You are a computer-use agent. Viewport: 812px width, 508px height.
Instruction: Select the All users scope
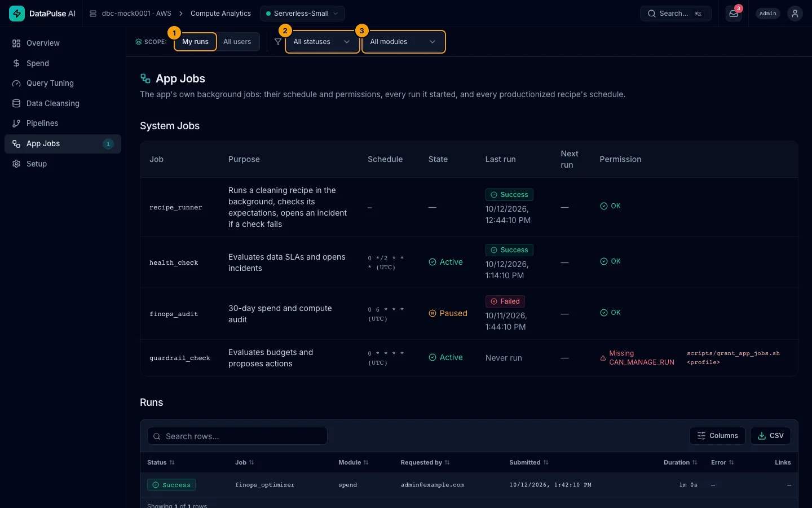point(237,42)
